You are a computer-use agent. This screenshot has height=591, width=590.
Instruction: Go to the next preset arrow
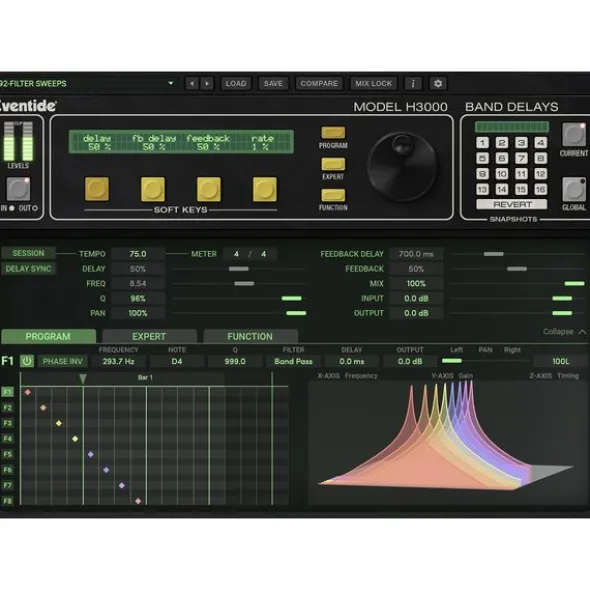point(207,83)
